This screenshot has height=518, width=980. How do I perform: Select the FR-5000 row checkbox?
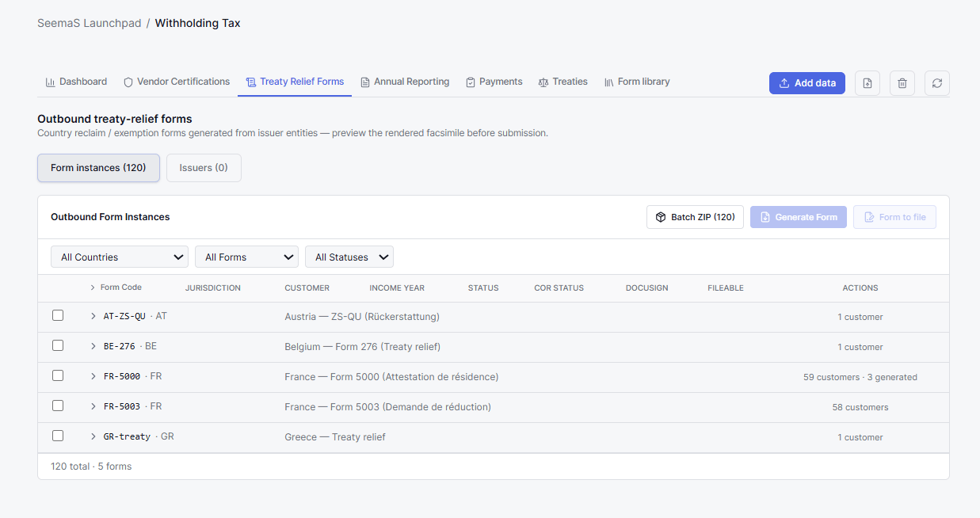tap(58, 375)
